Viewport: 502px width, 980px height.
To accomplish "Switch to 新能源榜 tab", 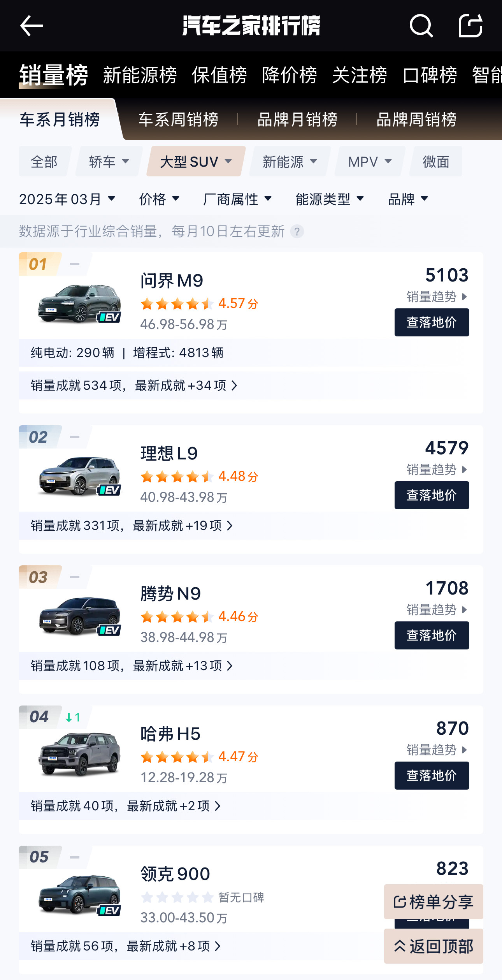I will [140, 75].
